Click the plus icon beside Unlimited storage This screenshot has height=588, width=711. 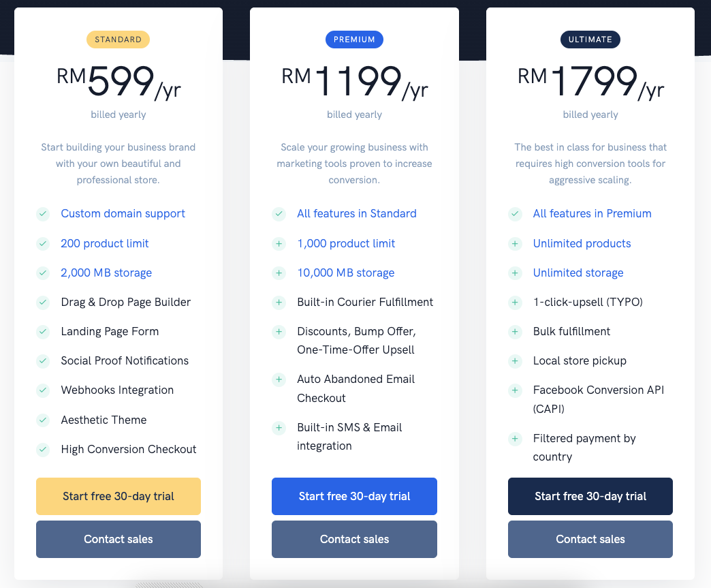click(x=515, y=273)
